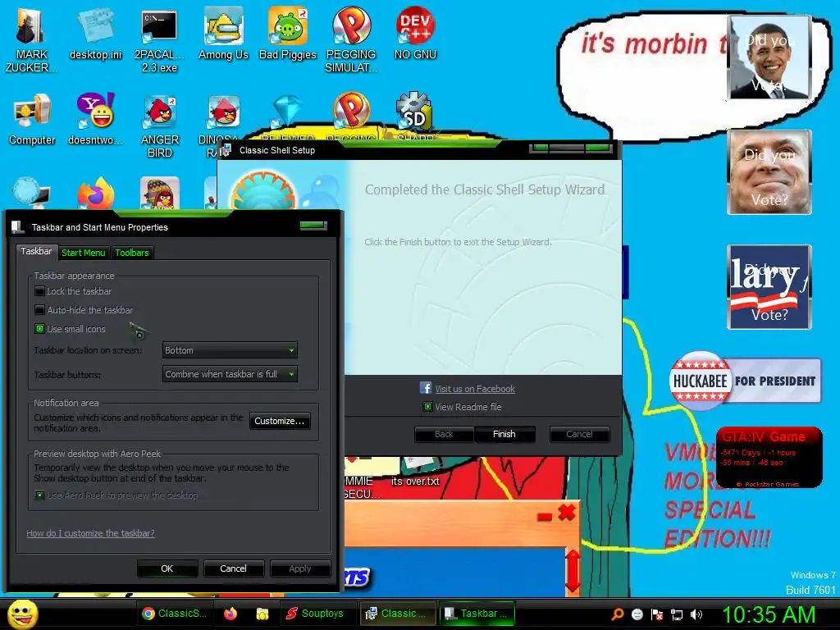
Task: Cancel the Taskbar and Start Menu Properties dialog
Action: 233,568
